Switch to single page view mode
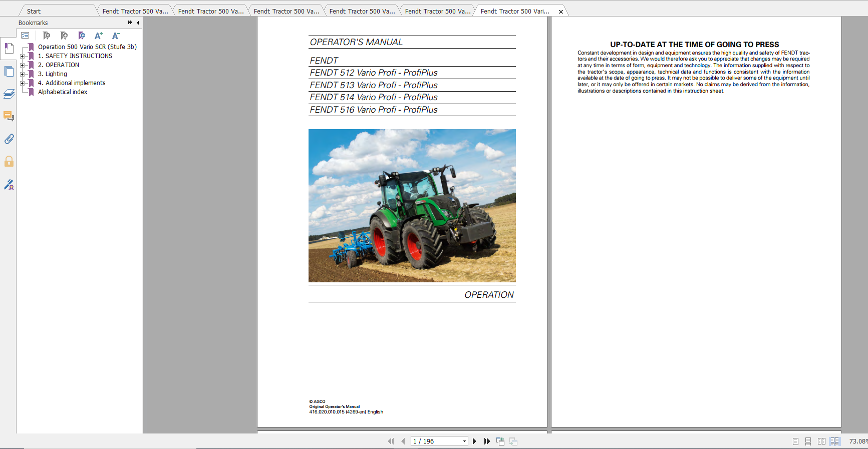 tap(795, 441)
